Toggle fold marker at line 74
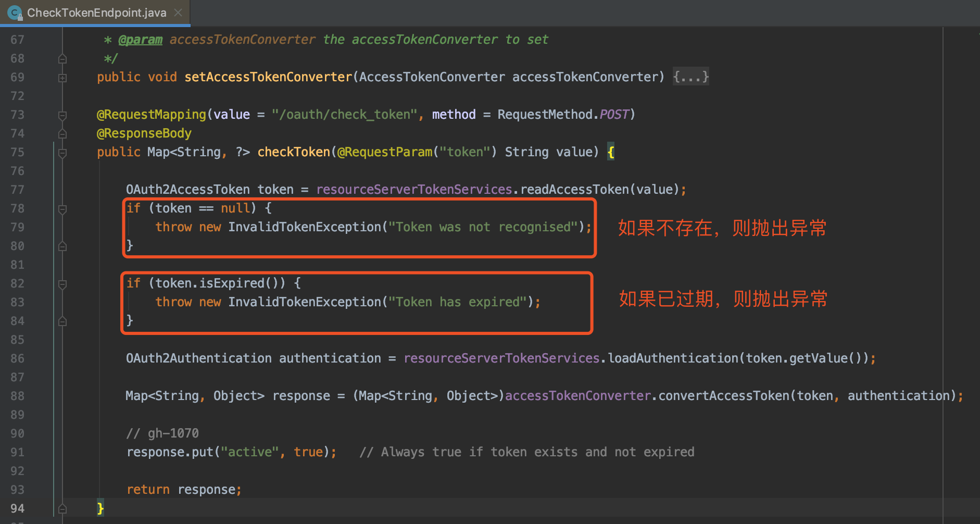This screenshot has width=980, height=524. coord(62,134)
